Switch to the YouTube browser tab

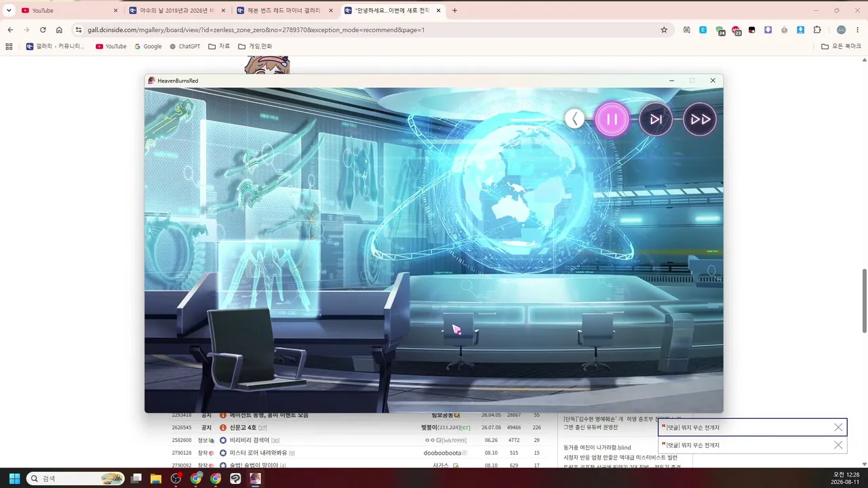68,10
